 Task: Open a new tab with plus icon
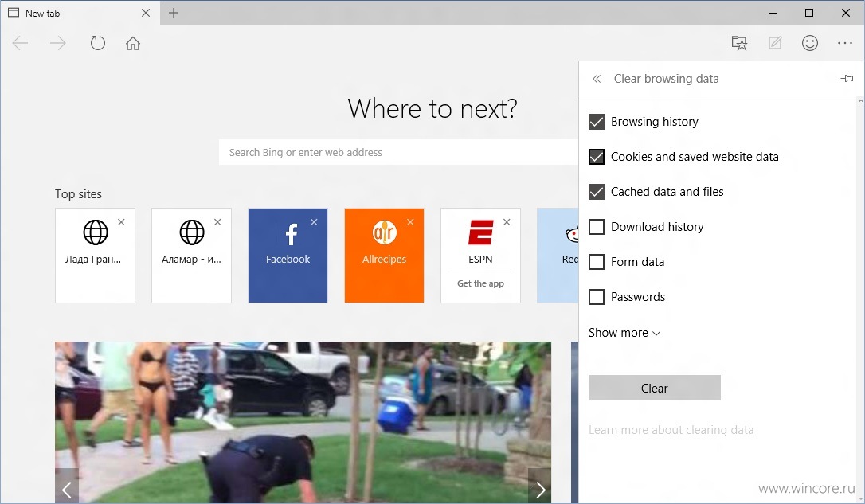(173, 13)
